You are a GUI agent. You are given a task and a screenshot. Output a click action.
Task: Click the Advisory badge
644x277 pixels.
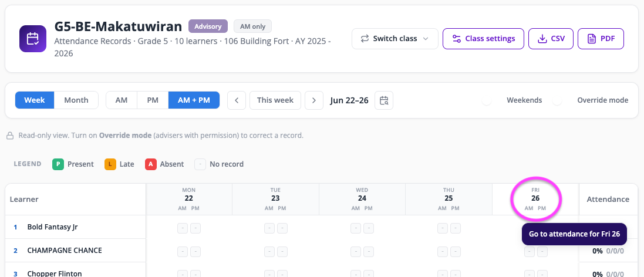click(x=208, y=26)
